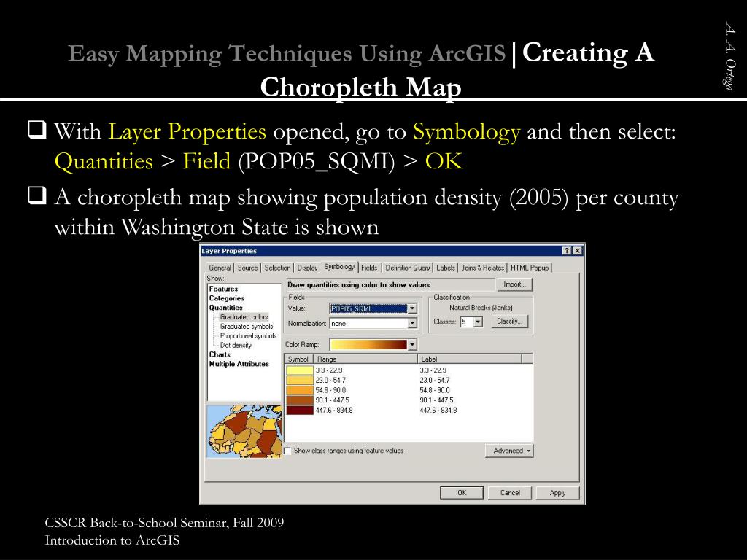Click label cell 23.0 - 54.7
The image size is (747, 560).
[x=435, y=380]
